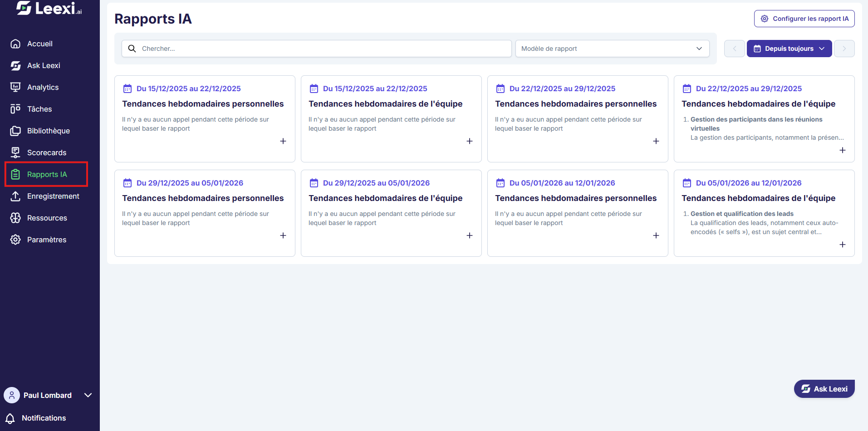
Task: Click the Ressources icon
Action: coord(15,218)
